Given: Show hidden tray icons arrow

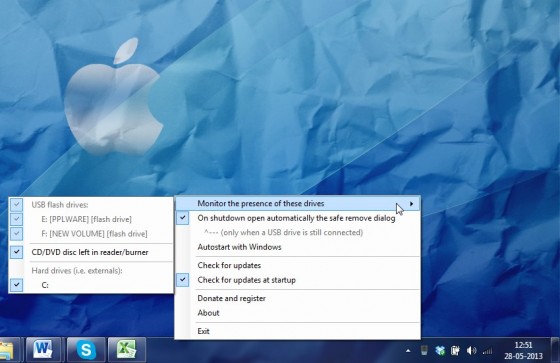Looking at the screenshot, I should click(x=408, y=351).
